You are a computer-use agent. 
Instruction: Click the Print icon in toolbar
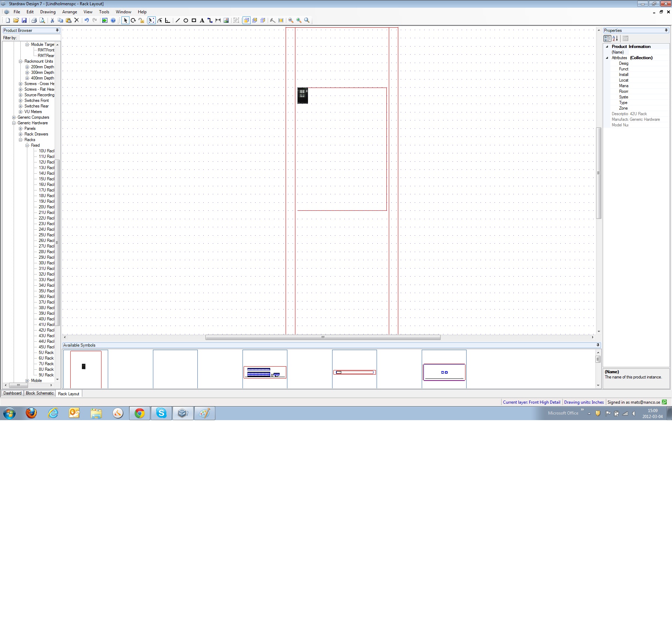tap(34, 20)
